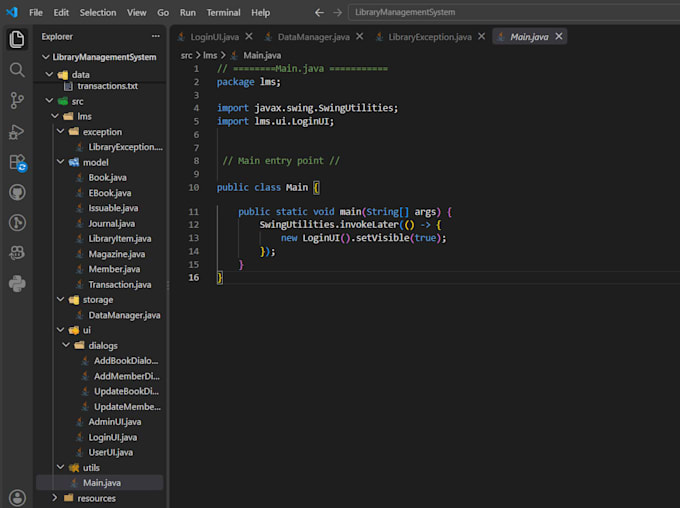The width and height of the screenshot is (680, 508).
Task: Open the View menu
Action: pyautogui.click(x=137, y=13)
